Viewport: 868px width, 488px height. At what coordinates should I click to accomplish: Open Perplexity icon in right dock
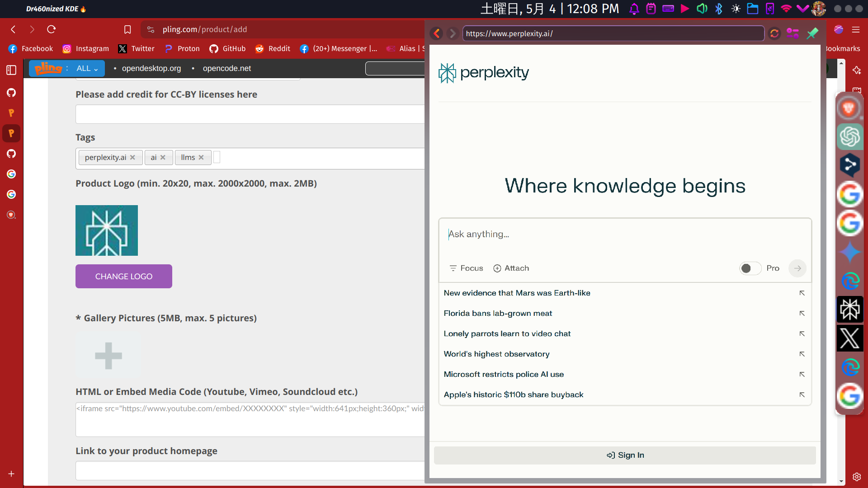[850, 310]
